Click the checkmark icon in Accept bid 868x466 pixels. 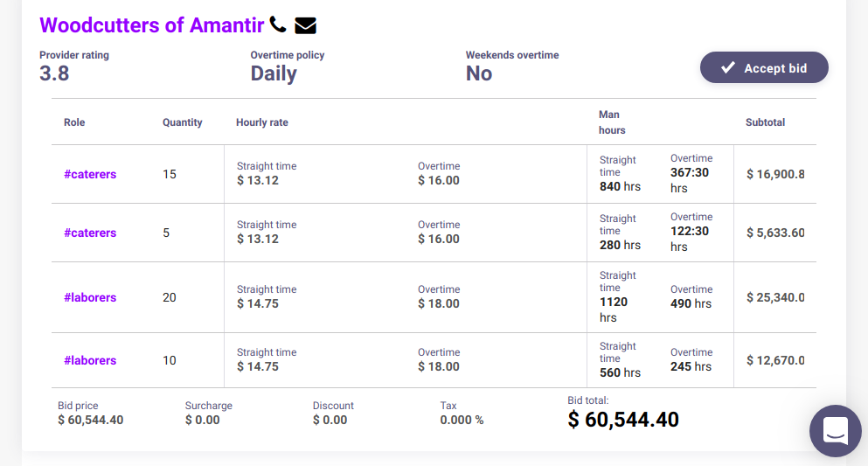[x=727, y=68]
